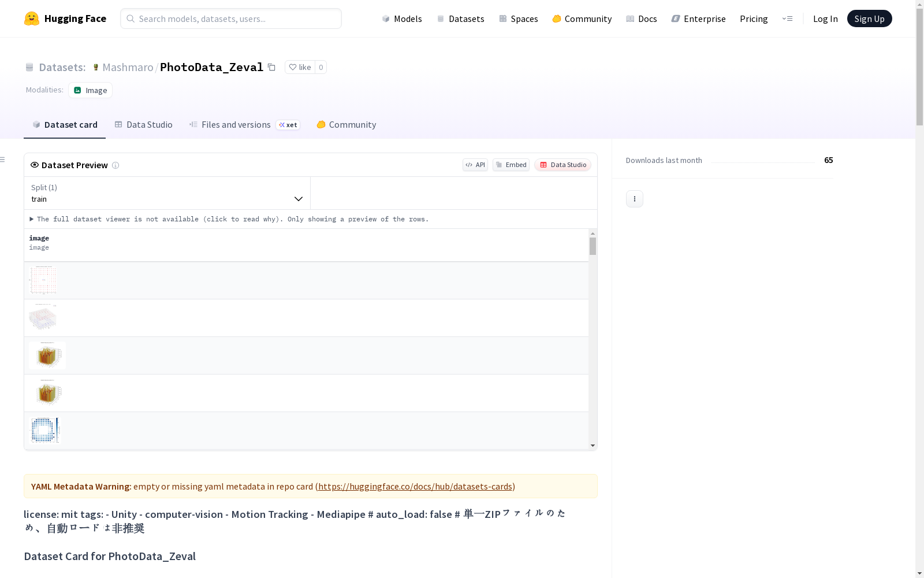The height and width of the screenshot is (578, 924).
Task: Open the Enterprise menu item
Action: (x=699, y=18)
